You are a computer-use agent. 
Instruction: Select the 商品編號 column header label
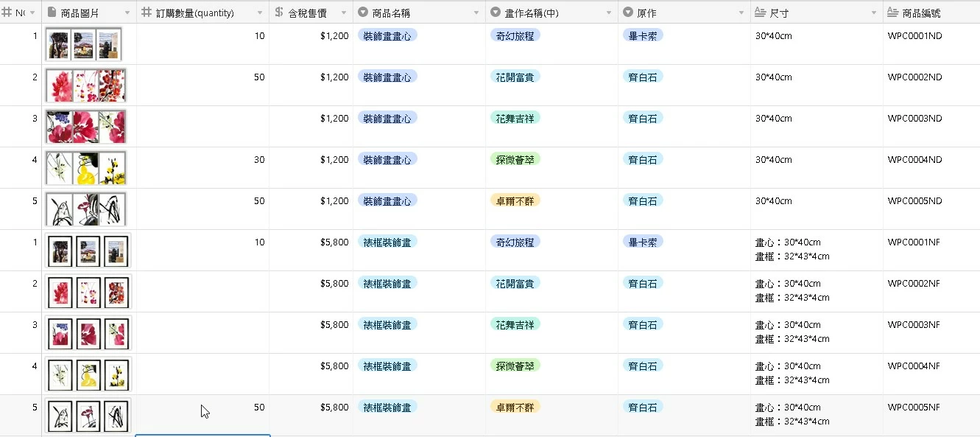pos(921,13)
